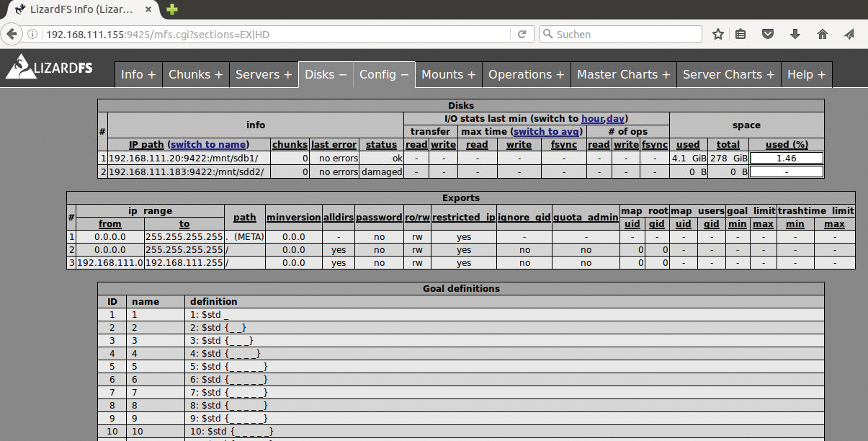Bookmark this page with the star icon
Screen dimensions: 868x441
[x=717, y=34]
